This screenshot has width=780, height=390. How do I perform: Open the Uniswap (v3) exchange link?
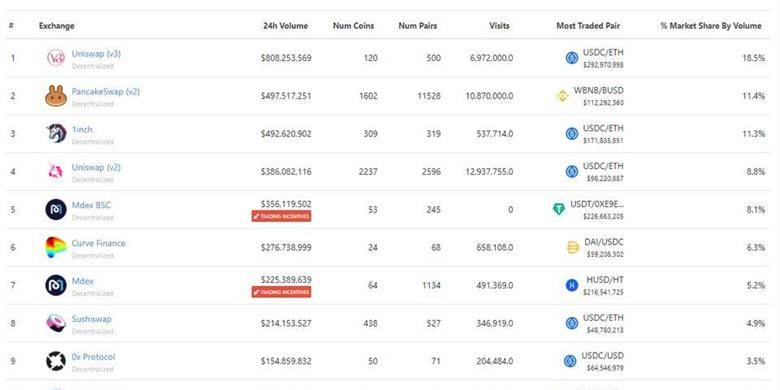(x=96, y=54)
